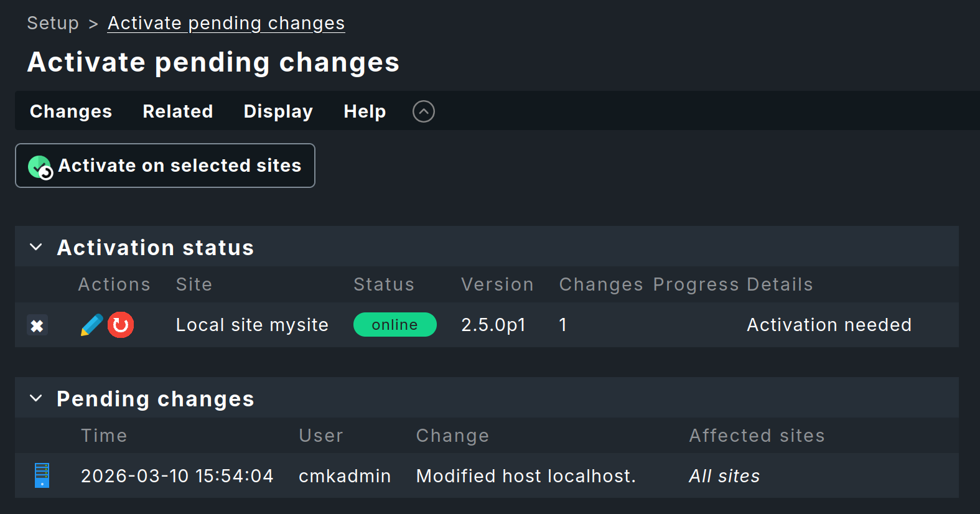Click the Pending changes section title
The height and width of the screenshot is (514, 980).
pyautogui.click(x=156, y=399)
